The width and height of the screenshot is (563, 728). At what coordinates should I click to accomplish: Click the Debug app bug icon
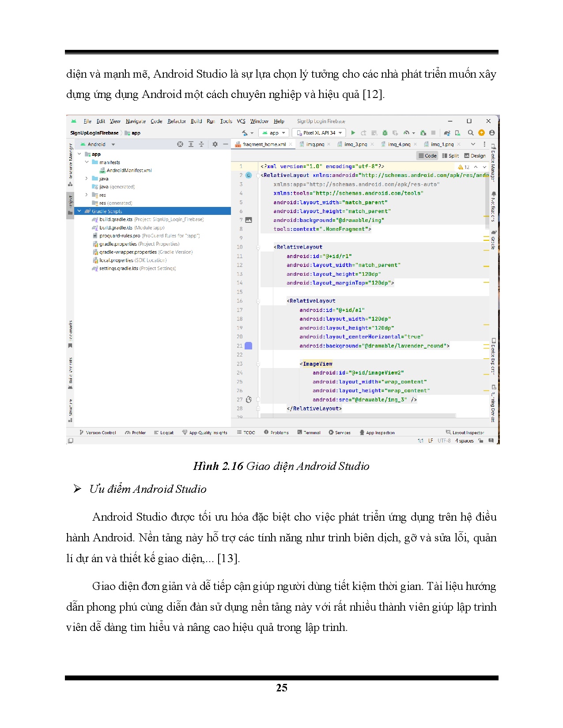point(385,133)
